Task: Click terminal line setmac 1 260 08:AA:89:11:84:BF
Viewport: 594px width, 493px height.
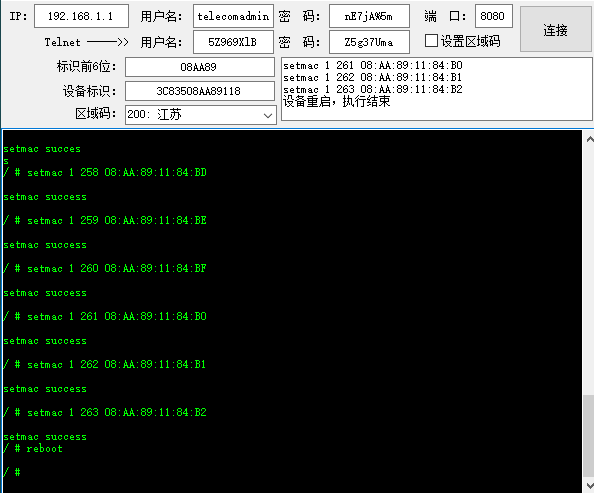Action: pyautogui.click(x=105, y=268)
